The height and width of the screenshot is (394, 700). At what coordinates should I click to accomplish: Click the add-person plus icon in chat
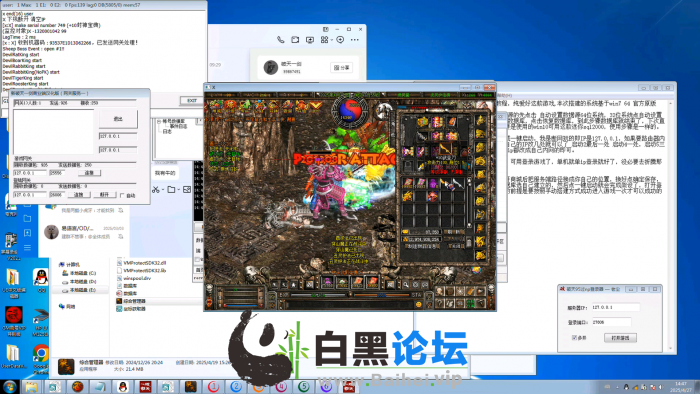340,40
